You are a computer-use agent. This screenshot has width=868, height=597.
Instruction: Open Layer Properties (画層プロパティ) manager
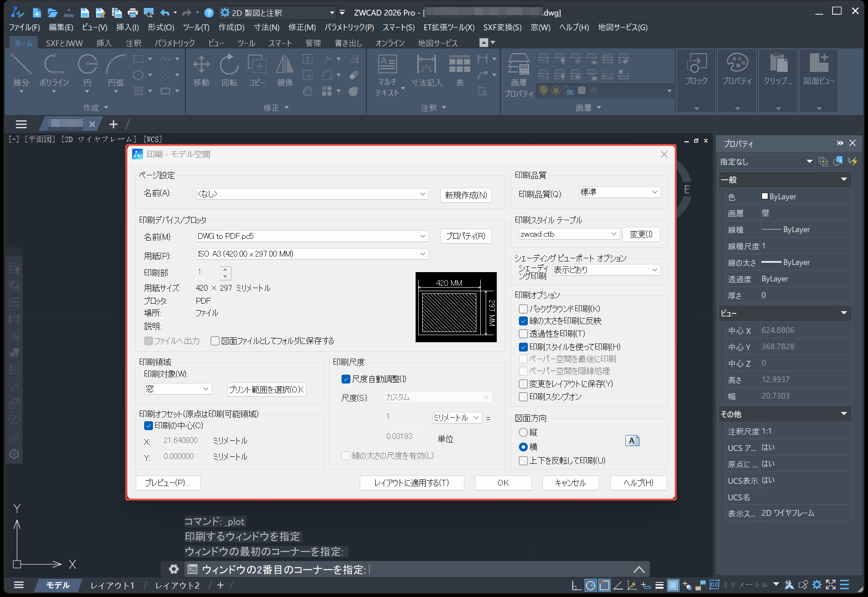(518, 75)
